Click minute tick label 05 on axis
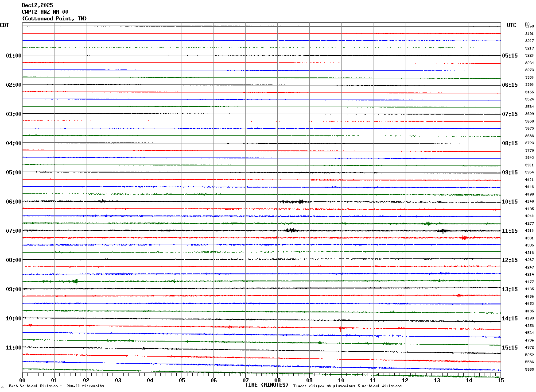The width and height of the screenshot is (536, 392). 182,380
